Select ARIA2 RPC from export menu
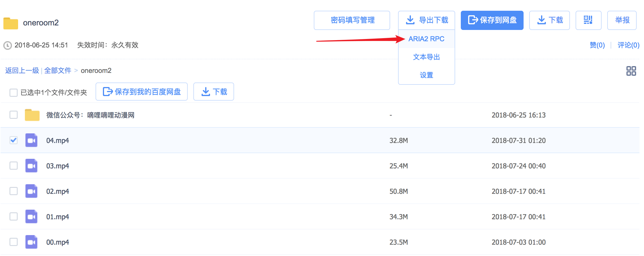The image size is (644, 256). (426, 39)
